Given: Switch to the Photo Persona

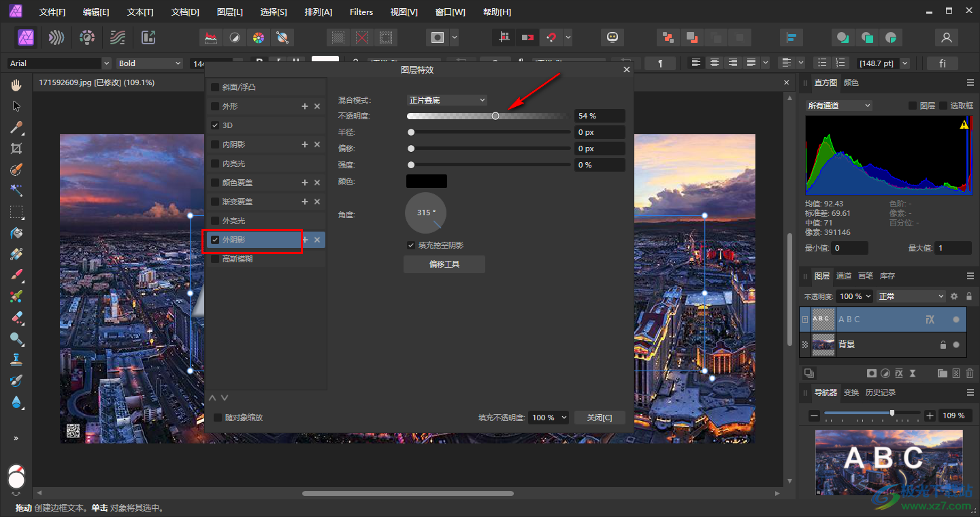Looking at the screenshot, I should coord(26,37).
